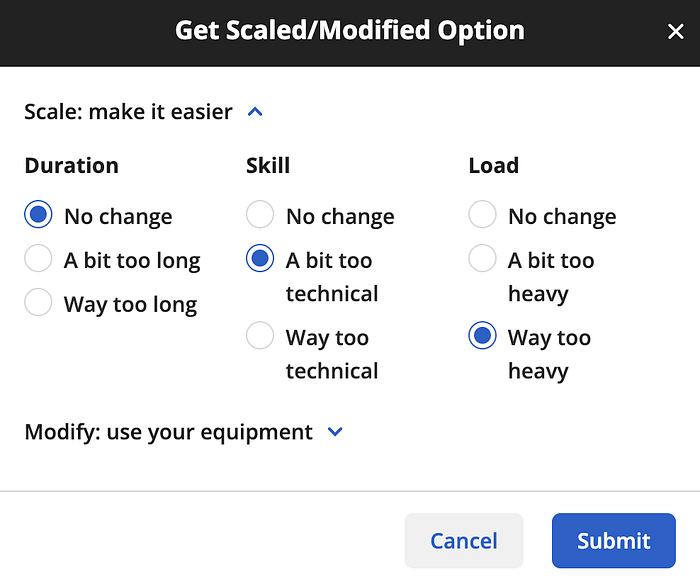Select 'Way too long' duration option
This screenshot has height=587, width=700.
pos(38,302)
